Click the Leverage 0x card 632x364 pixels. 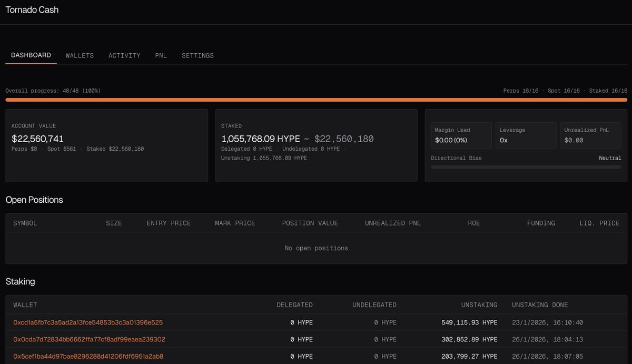526,135
